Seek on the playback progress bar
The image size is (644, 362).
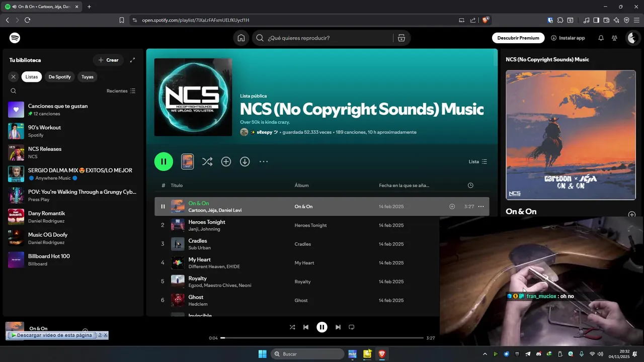point(322,338)
